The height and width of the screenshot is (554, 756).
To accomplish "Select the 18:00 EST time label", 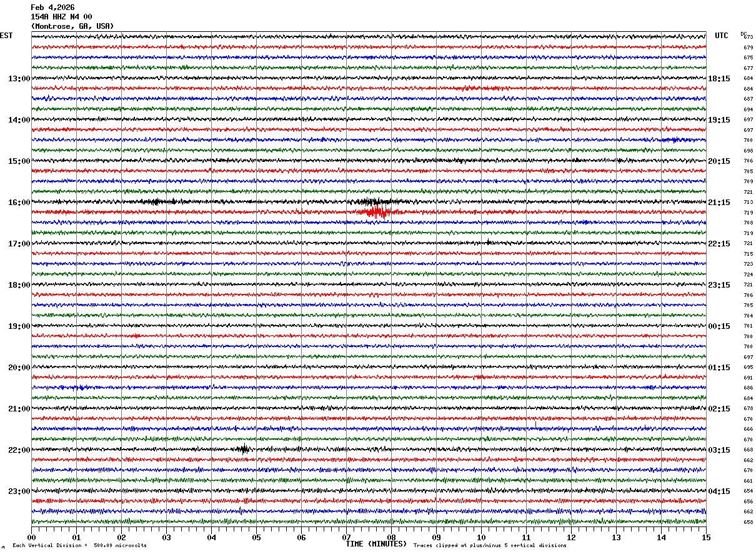I will click(19, 285).
